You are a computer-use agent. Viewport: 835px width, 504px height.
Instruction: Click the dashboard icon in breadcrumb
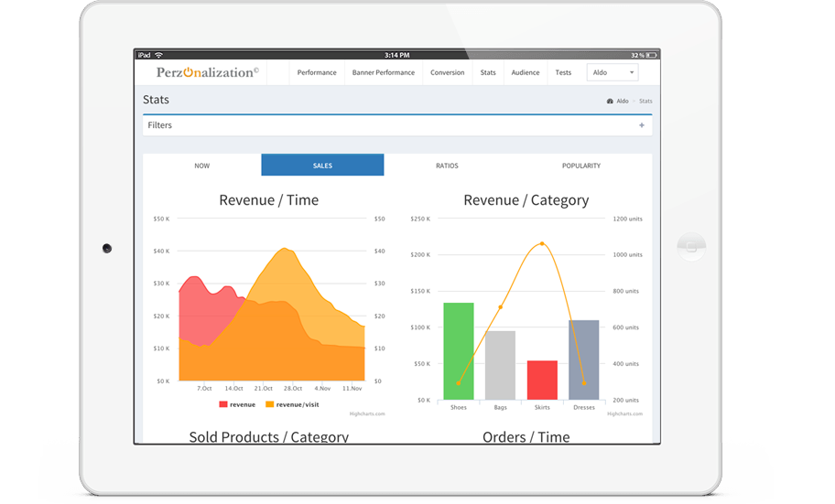pos(610,102)
